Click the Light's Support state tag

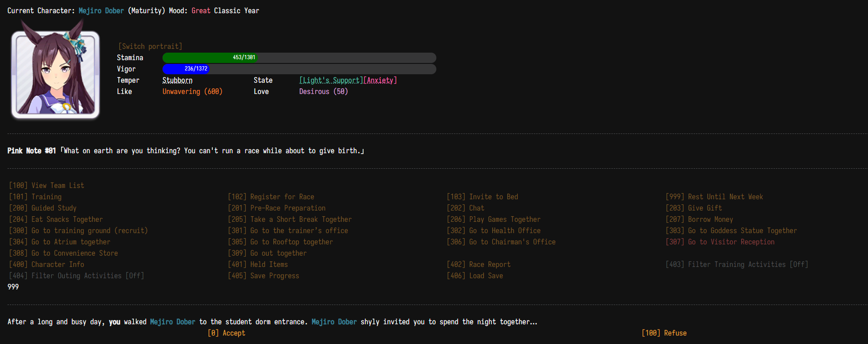[331, 80]
